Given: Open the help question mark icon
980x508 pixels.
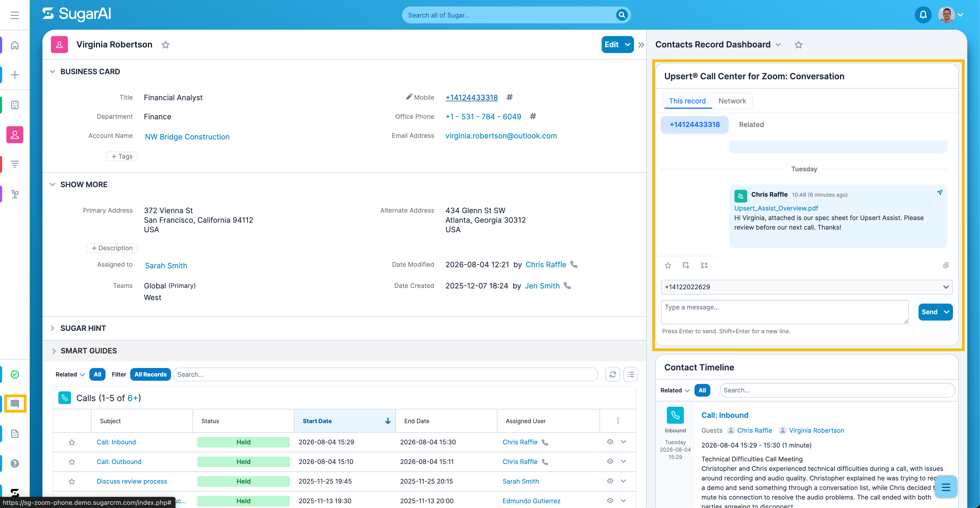Looking at the screenshot, I should [15, 463].
